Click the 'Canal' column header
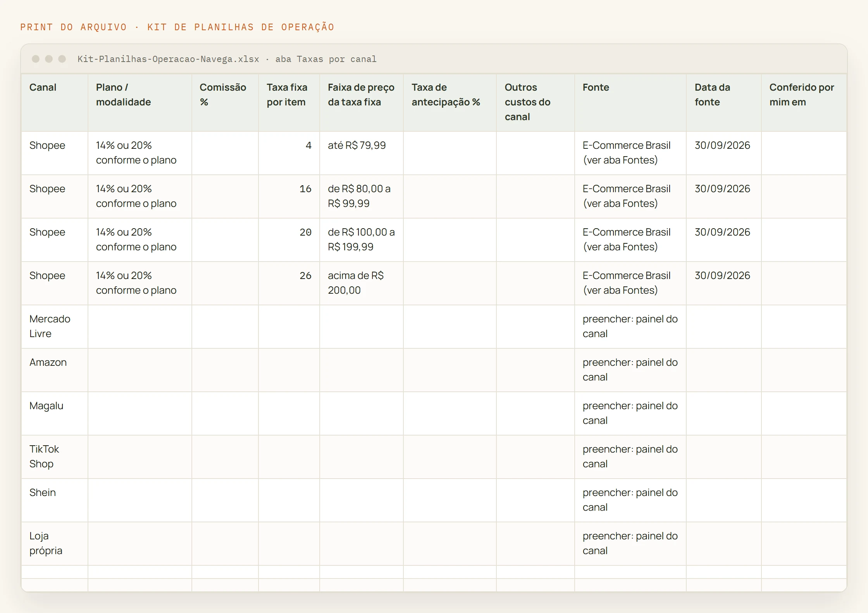Viewport: 868px width, 613px height. [x=55, y=102]
